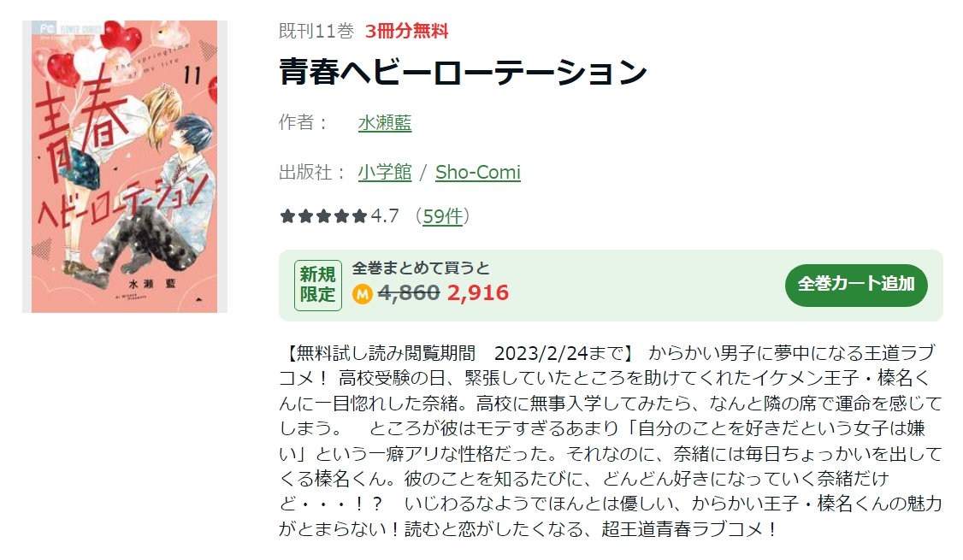This screenshot has height=560, width=963.
Task: Click the 青春ヘビーローテーション cover image
Action: pyautogui.click(x=125, y=167)
